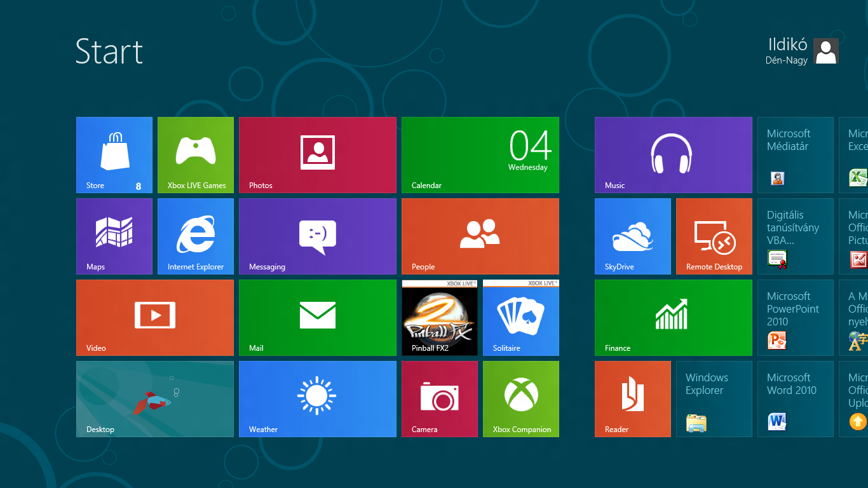Open the Mail tile
The width and height of the screenshot is (868, 488).
pyautogui.click(x=318, y=318)
